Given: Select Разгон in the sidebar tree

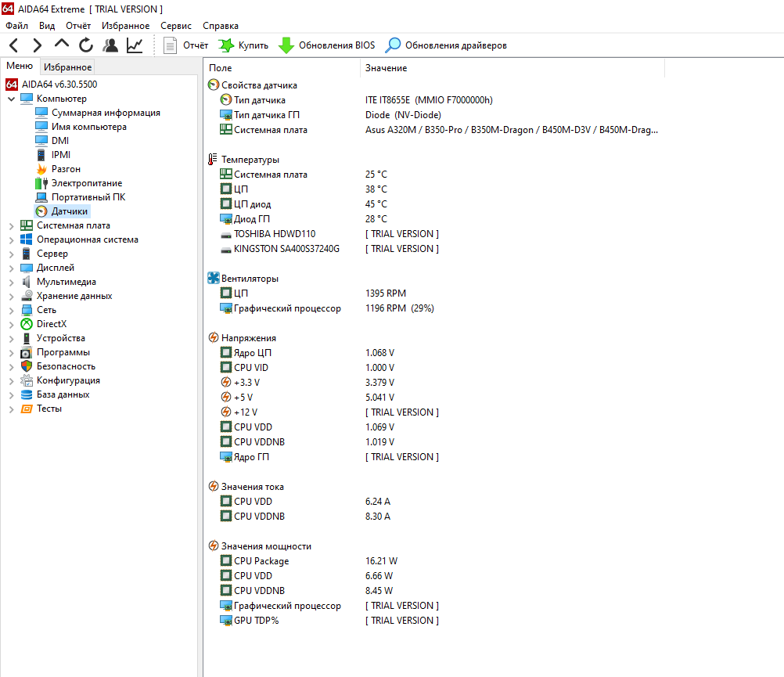Looking at the screenshot, I should click(x=66, y=169).
